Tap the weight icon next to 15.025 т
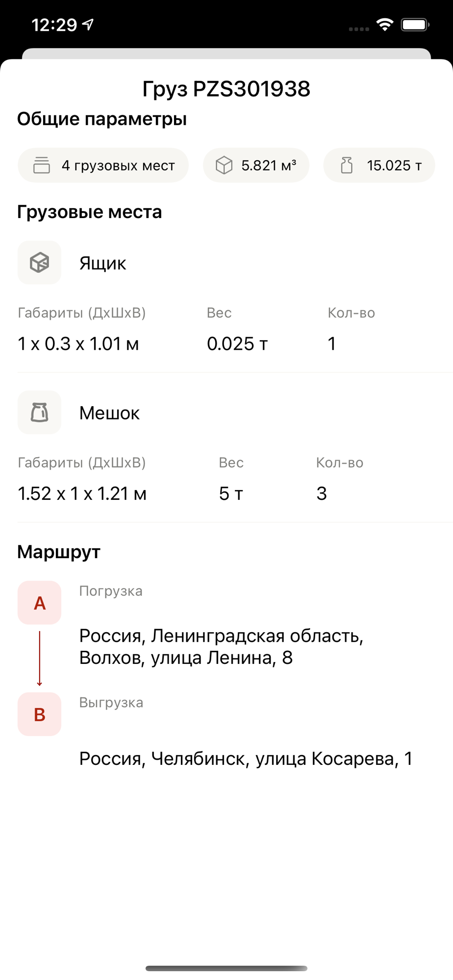 [347, 165]
